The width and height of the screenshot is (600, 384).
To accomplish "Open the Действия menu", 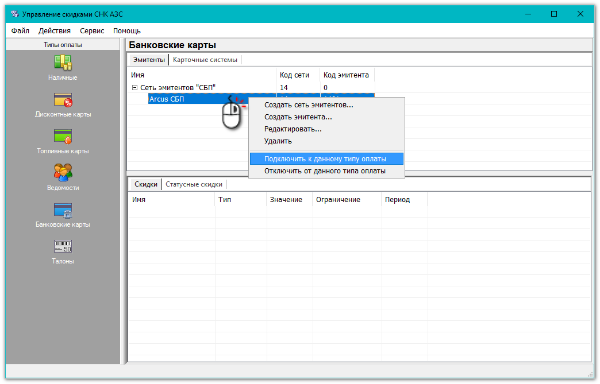I will click(54, 31).
